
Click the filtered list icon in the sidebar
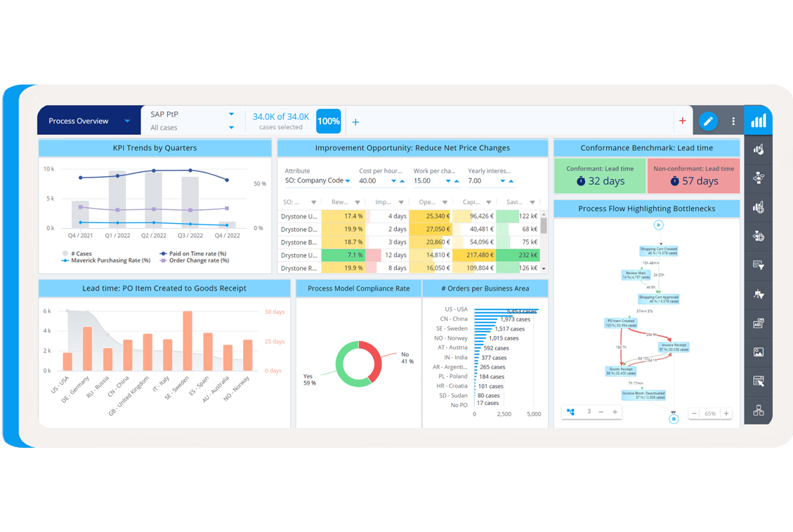click(759, 265)
